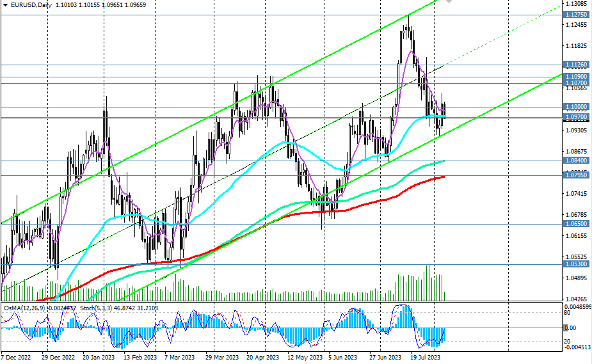Click the 1.05300 price level label
The height and width of the screenshot is (364, 592).
click(x=577, y=264)
